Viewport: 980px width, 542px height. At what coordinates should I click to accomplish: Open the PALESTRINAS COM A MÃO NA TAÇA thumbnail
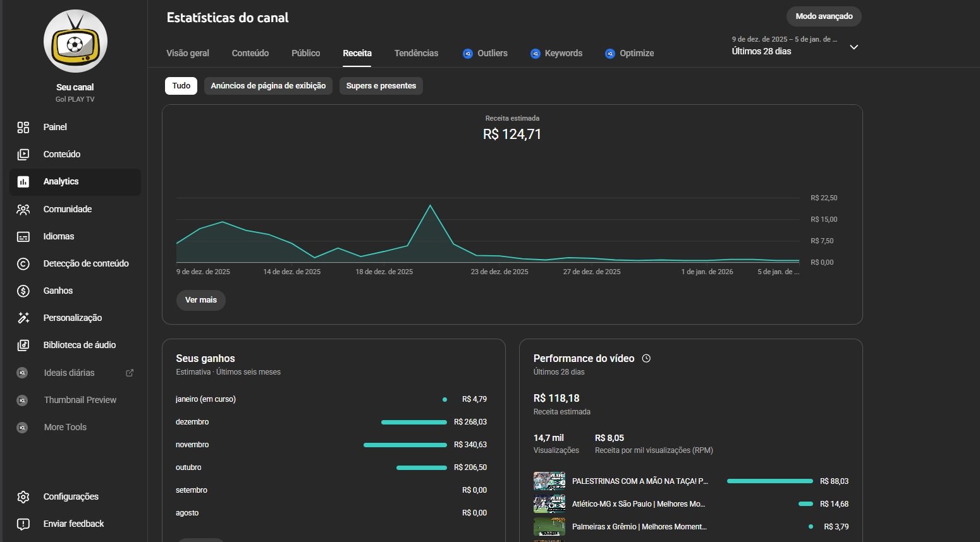coord(549,481)
